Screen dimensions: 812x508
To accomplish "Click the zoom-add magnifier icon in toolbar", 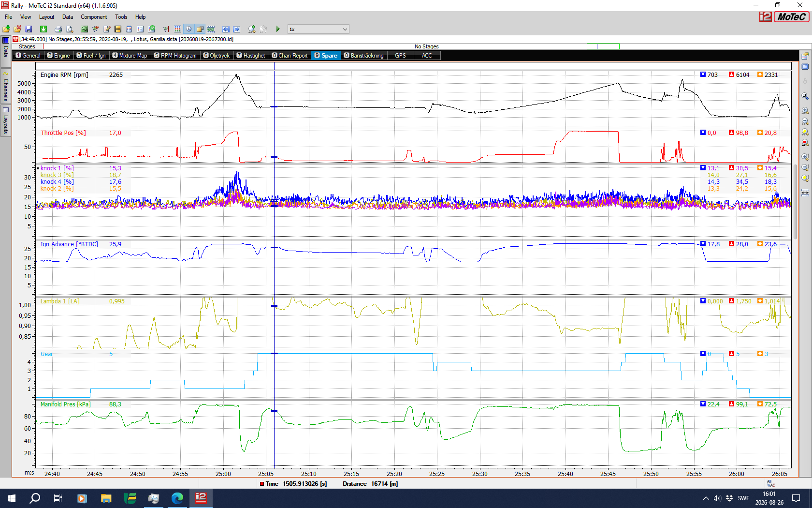I will [x=252, y=29].
